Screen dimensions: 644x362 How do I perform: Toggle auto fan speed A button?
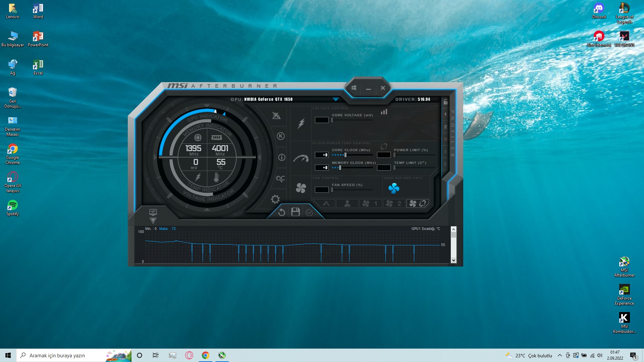[326, 203]
